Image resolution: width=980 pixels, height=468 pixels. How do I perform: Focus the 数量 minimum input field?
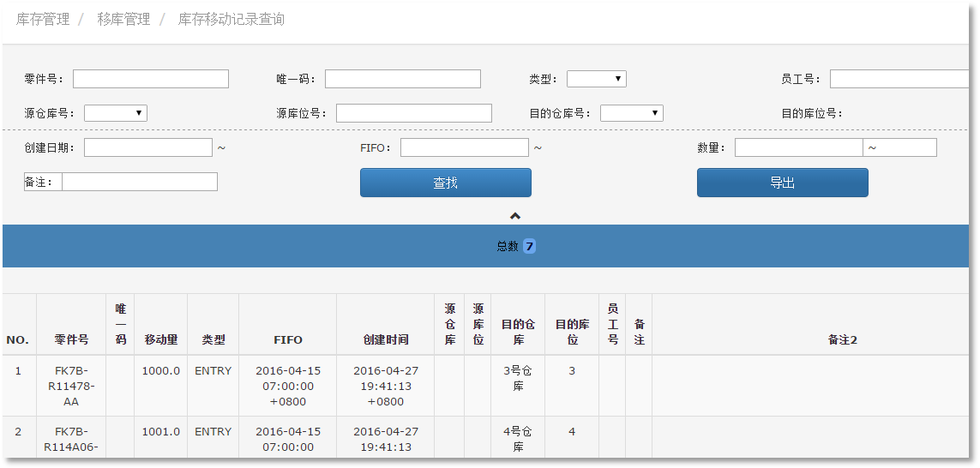click(798, 147)
